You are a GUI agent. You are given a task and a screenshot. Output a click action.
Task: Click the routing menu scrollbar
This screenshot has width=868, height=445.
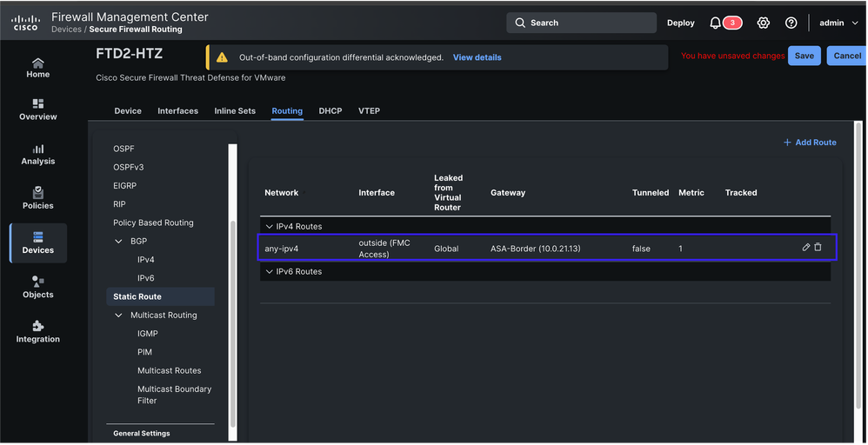tap(232, 323)
